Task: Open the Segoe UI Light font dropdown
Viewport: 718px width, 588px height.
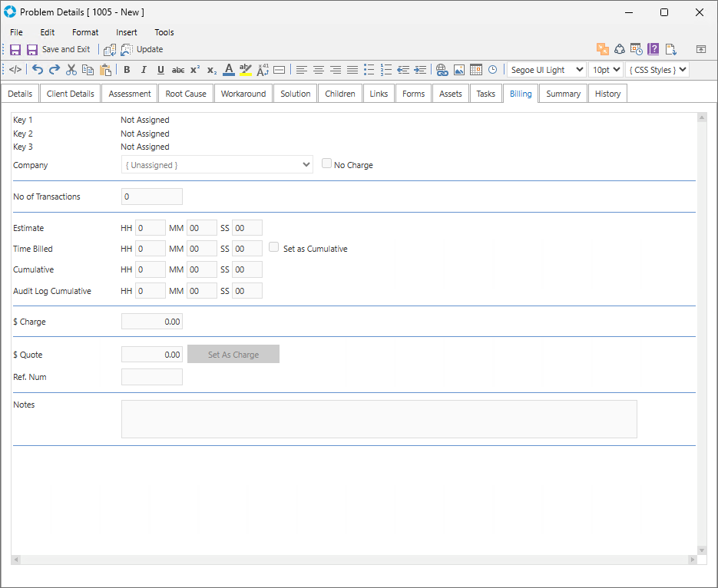Action: tap(546, 70)
